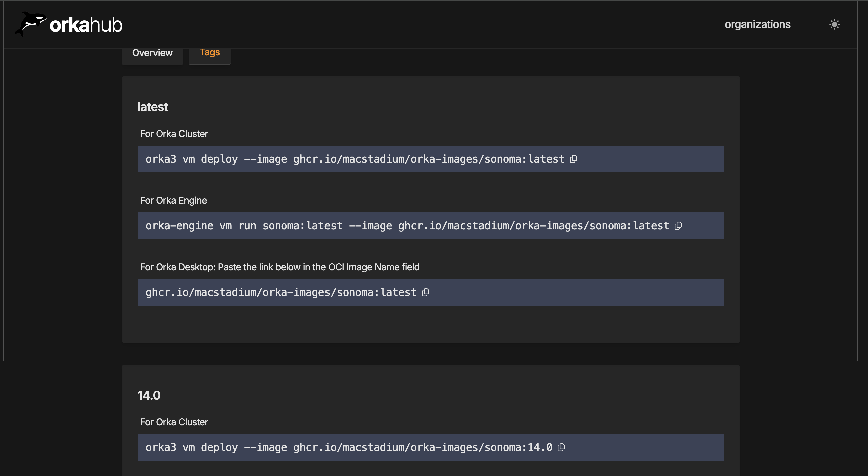Click the ghcr.io sonoma:latest link code block
The height and width of the screenshot is (476, 868).
click(x=280, y=292)
